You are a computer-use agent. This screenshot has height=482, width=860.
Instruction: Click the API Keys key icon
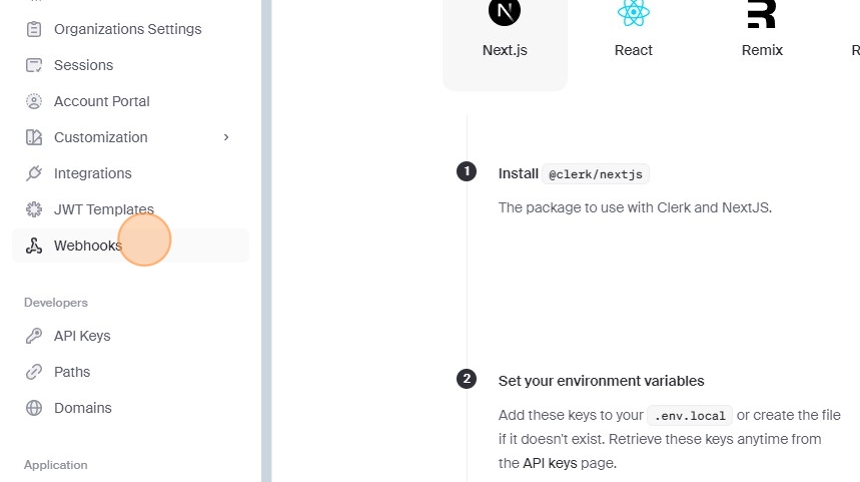(34, 336)
